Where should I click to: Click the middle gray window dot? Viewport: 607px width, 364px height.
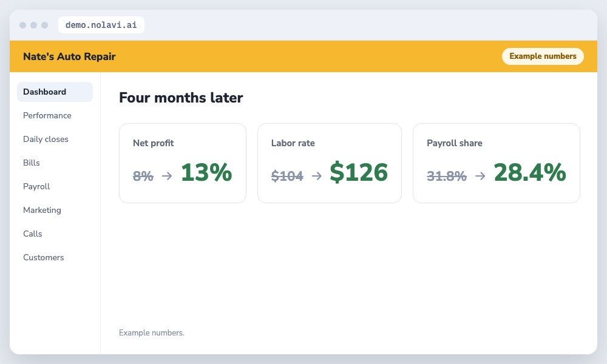click(x=33, y=25)
